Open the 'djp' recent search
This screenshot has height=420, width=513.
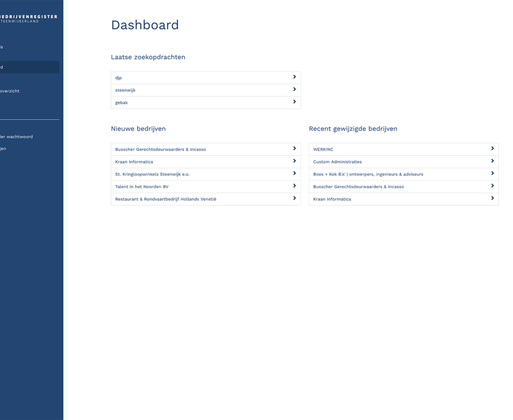point(206,77)
